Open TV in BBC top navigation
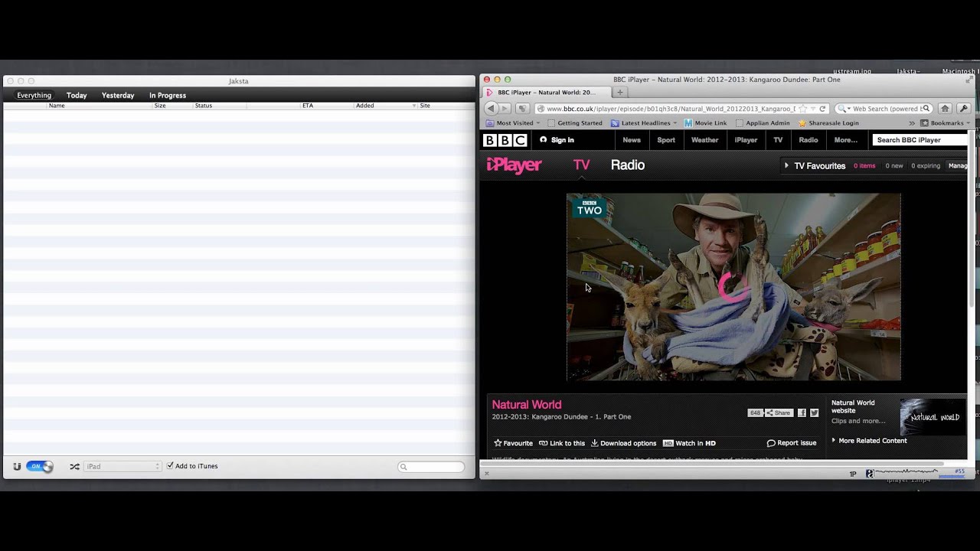980x551 pixels. (778, 140)
